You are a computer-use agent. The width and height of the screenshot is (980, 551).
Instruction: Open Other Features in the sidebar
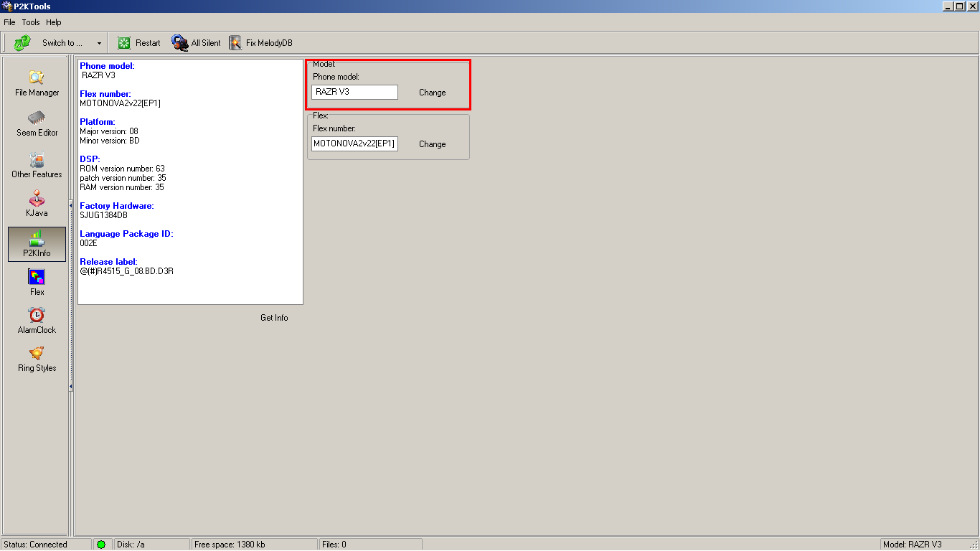pyautogui.click(x=37, y=165)
